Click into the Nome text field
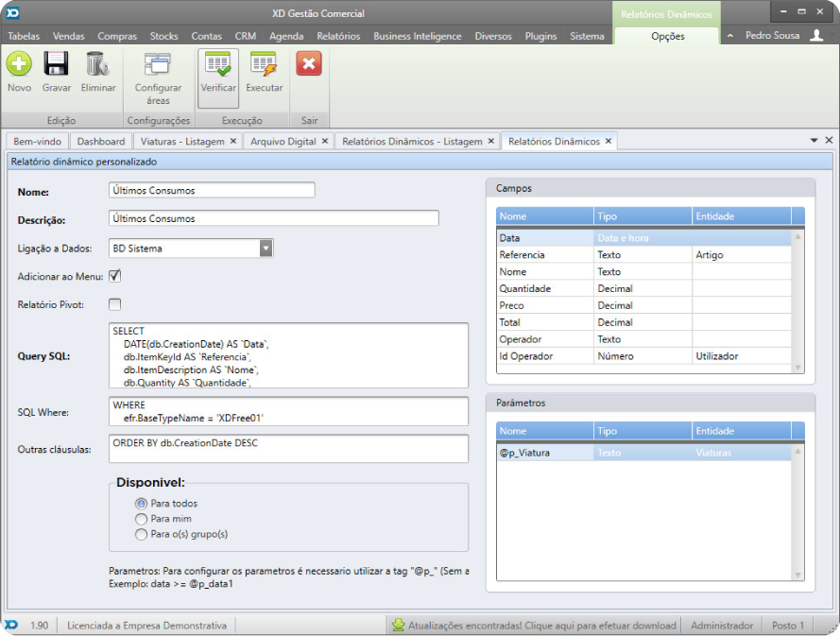This screenshot has height=636, width=840. 212,190
